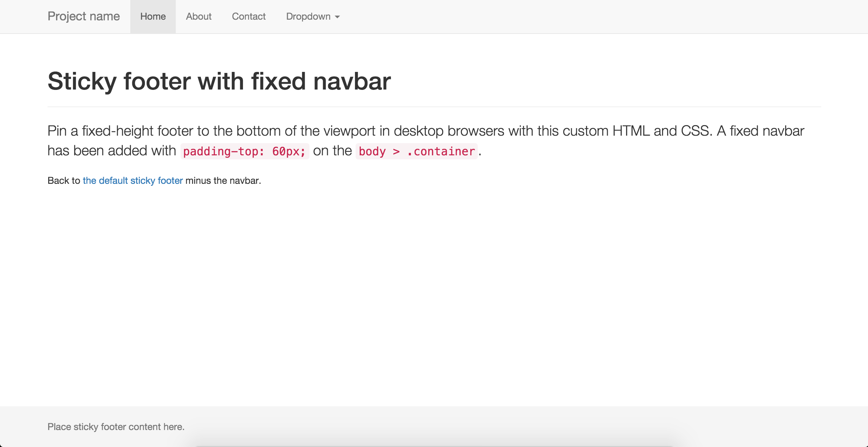Image resolution: width=868 pixels, height=447 pixels.
Task: Click the body > .container code snippet
Action: point(417,151)
